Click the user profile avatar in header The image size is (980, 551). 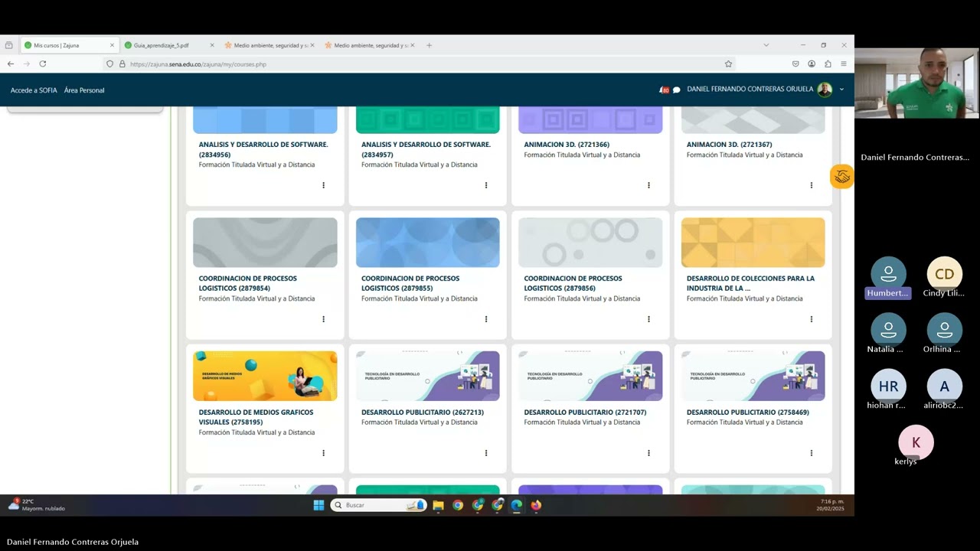point(825,90)
